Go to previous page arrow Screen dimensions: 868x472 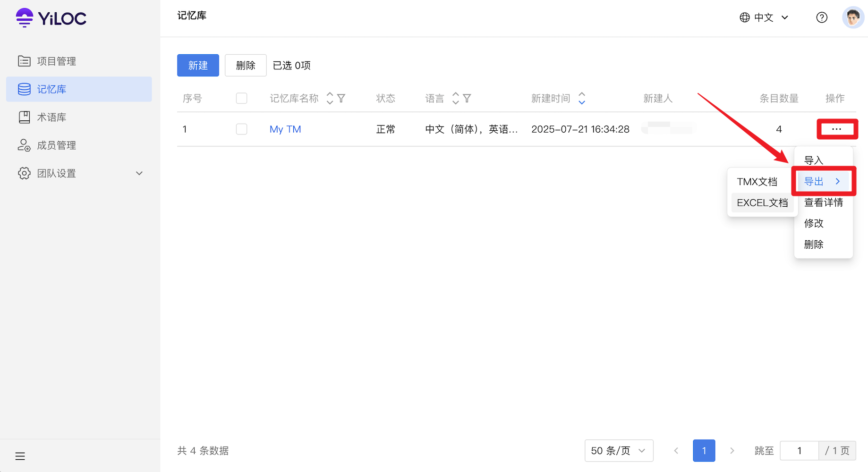[676, 451]
